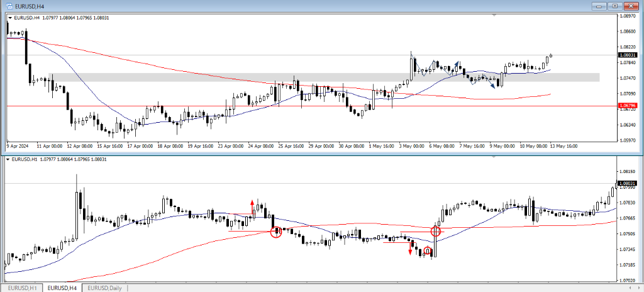Open the triangle menu beside the EURUSD,H4 chart label
644x292 pixels.
pos(9,18)
